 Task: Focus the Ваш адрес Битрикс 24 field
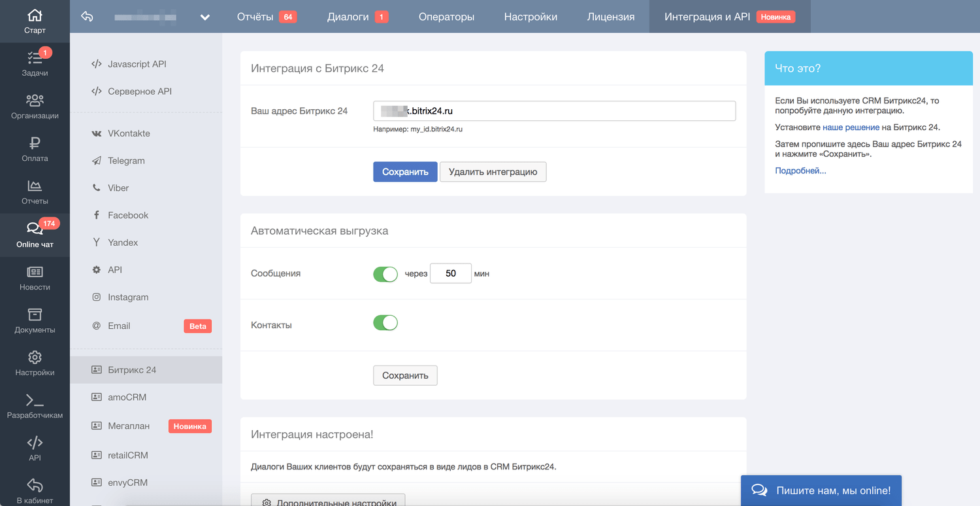coord(555,110)
